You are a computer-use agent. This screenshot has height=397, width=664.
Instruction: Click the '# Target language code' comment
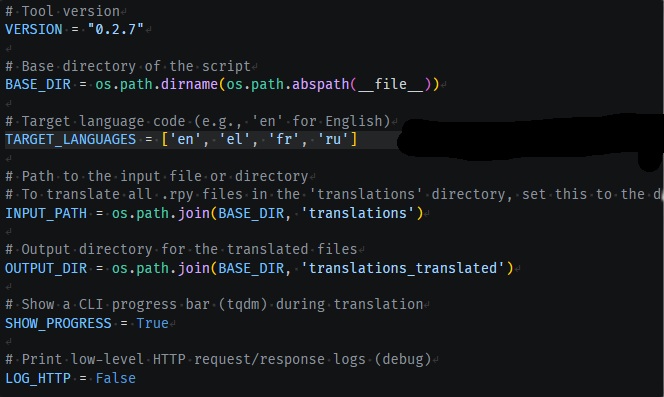click(198, 121)
